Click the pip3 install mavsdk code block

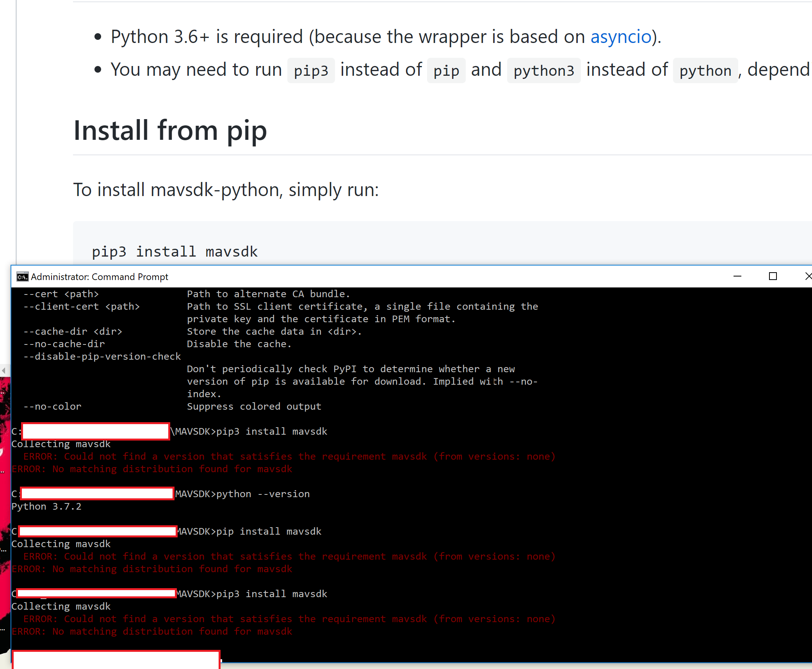click(x=175, y=251)
